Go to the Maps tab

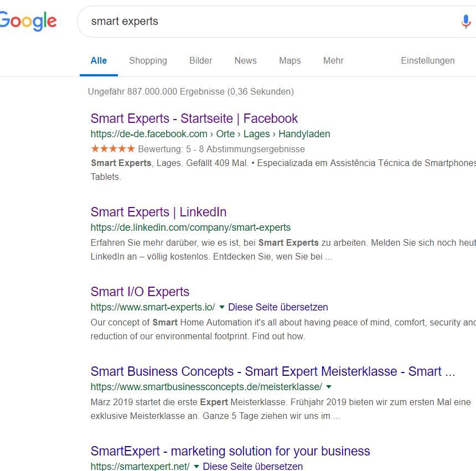click(x=289, y=61)
